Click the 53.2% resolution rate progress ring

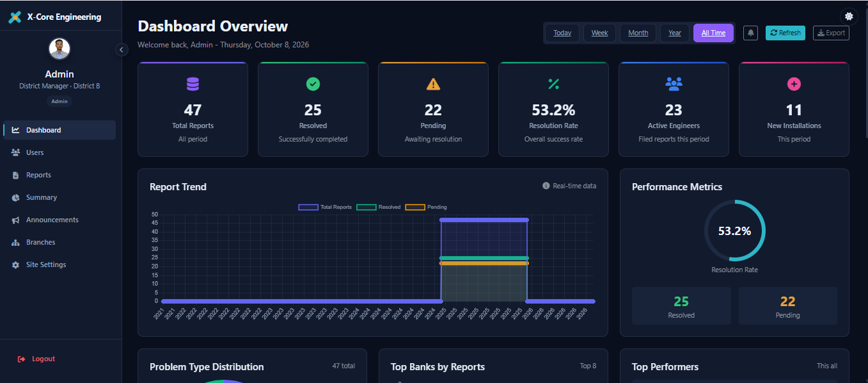[x=734, y=231]
